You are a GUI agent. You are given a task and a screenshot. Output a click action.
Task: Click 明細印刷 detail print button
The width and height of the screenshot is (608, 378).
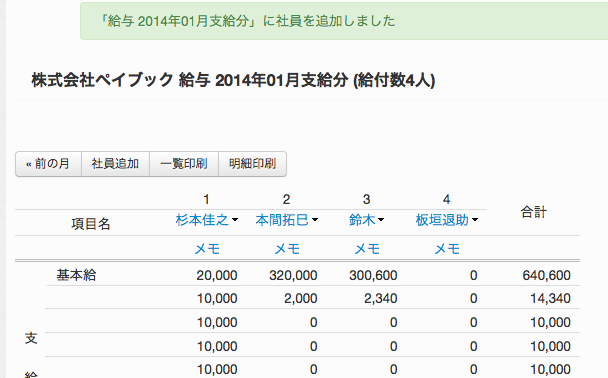[x=252, y=164]
